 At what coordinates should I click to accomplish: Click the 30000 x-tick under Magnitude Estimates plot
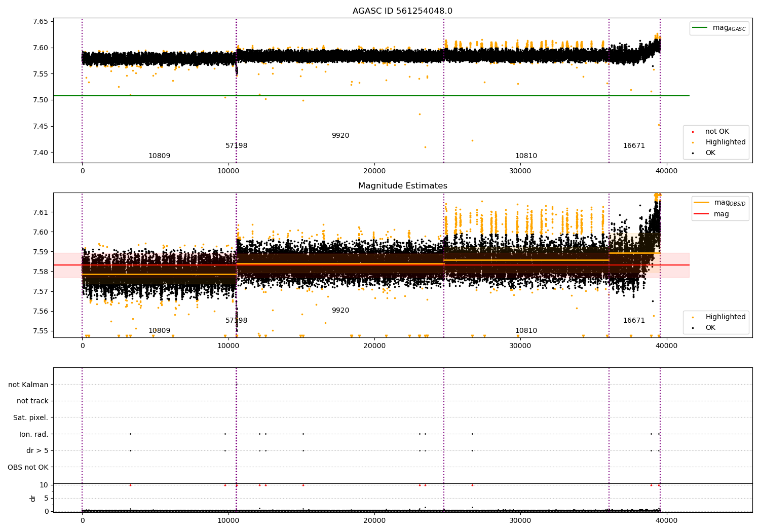pyautogui.click(x=520, y=346)
